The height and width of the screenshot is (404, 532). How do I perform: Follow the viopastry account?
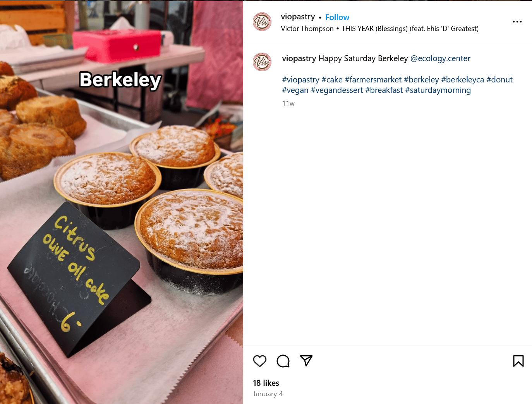pyautogui.click(x=337, y=17)
